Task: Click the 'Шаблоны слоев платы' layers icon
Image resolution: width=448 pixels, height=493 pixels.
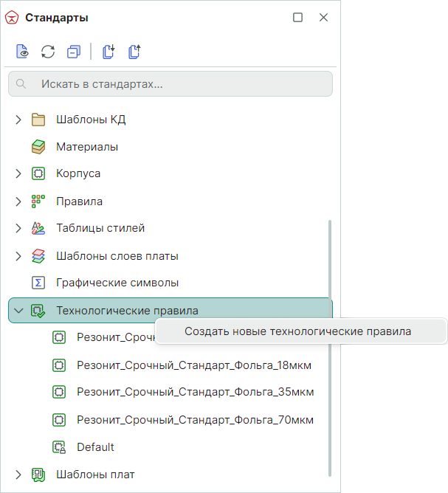Action: 38,256
